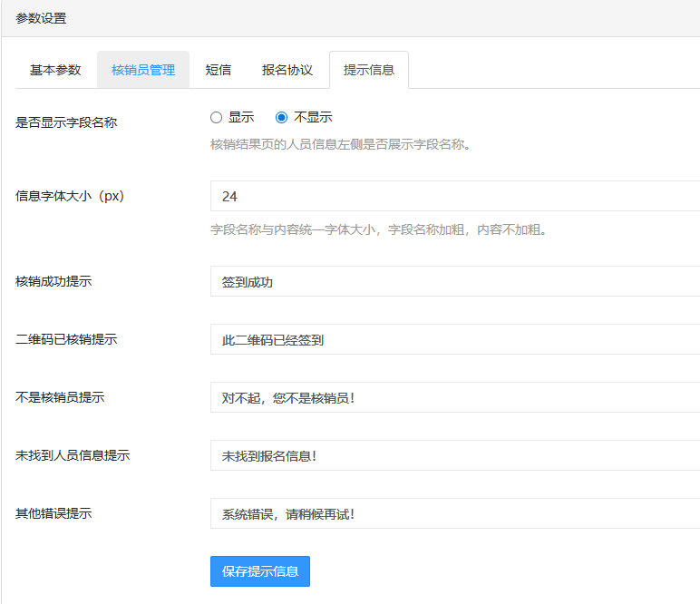Open the 核销员管理 tab
This screenshot has height=604, width=700.
click(143, 70)
